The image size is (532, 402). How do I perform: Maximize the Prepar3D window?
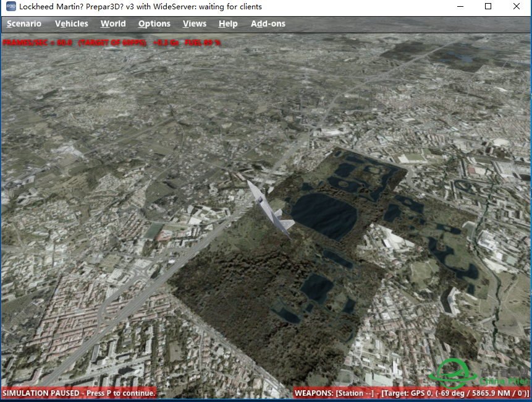(488, 7)
